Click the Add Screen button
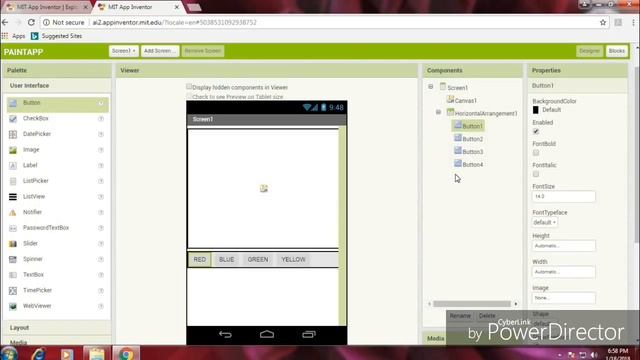This screenshot has height=360, width=640. point(160,51)
